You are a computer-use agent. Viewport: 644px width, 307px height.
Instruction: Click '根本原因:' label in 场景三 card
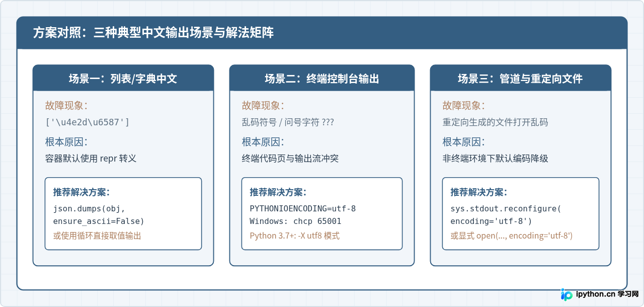pos(463,142)
